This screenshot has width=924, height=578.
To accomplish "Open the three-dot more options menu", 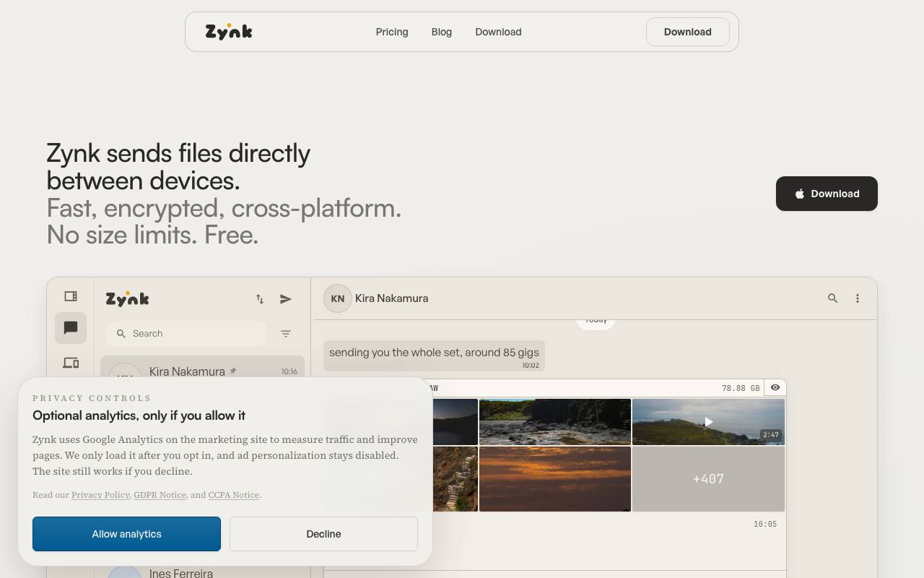I will 858,298.
